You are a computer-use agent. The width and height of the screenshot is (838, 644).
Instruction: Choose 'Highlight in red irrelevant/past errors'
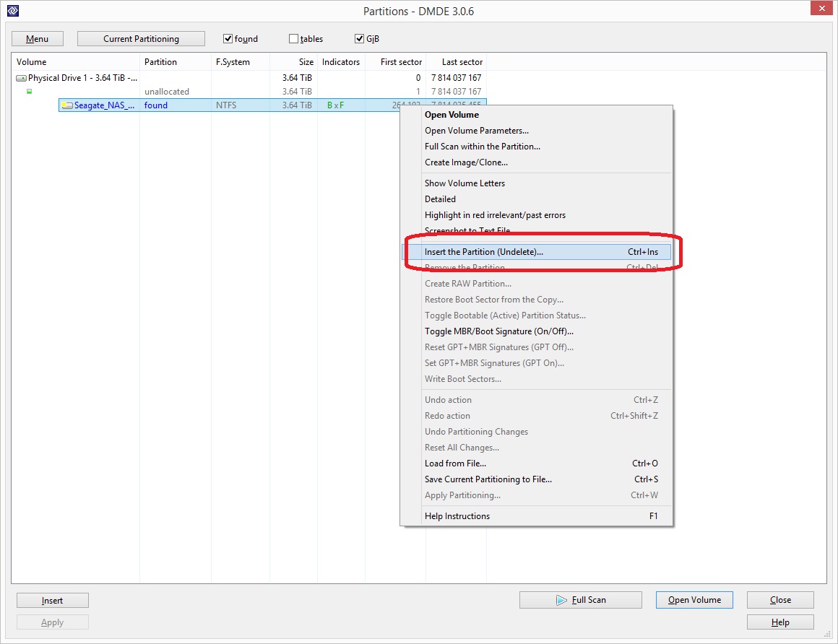537,215
